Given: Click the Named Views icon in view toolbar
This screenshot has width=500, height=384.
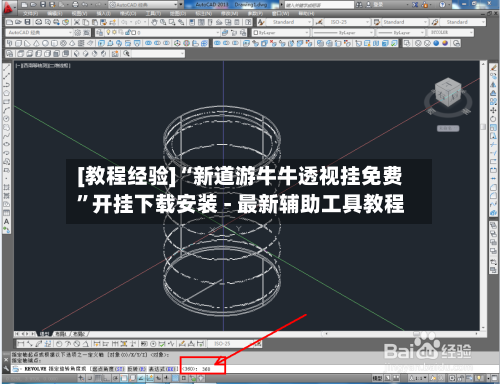Looking at the screenshot, I should 9,54.
